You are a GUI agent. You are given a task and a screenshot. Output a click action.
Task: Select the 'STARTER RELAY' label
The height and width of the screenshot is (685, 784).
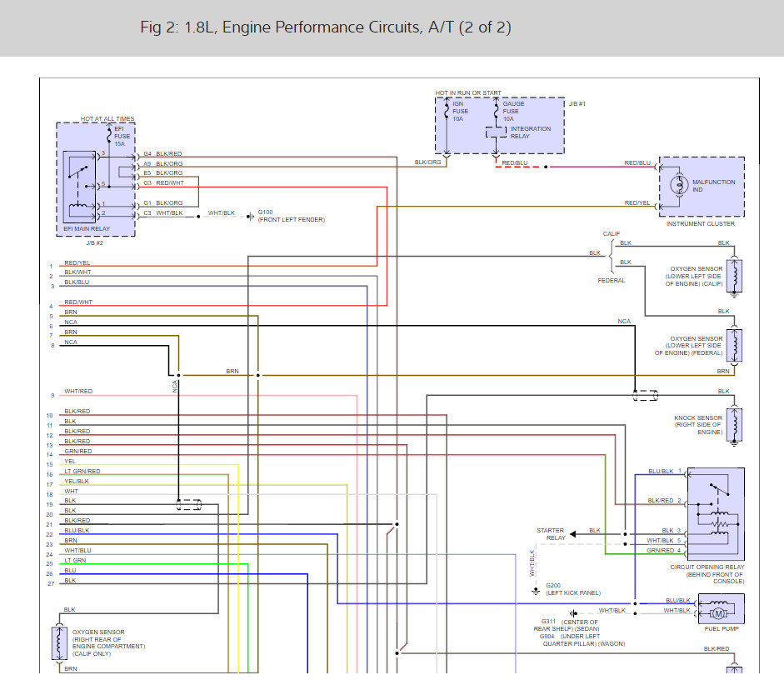(551, 534)
